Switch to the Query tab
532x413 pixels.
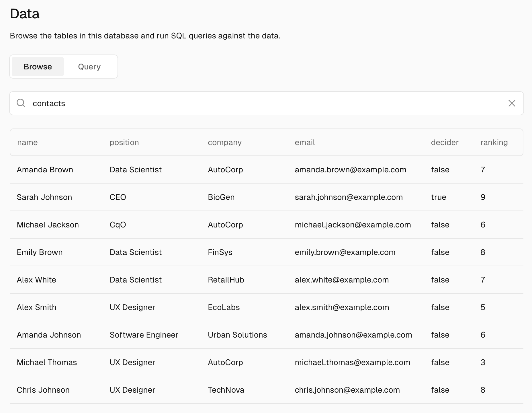(89, 67)
